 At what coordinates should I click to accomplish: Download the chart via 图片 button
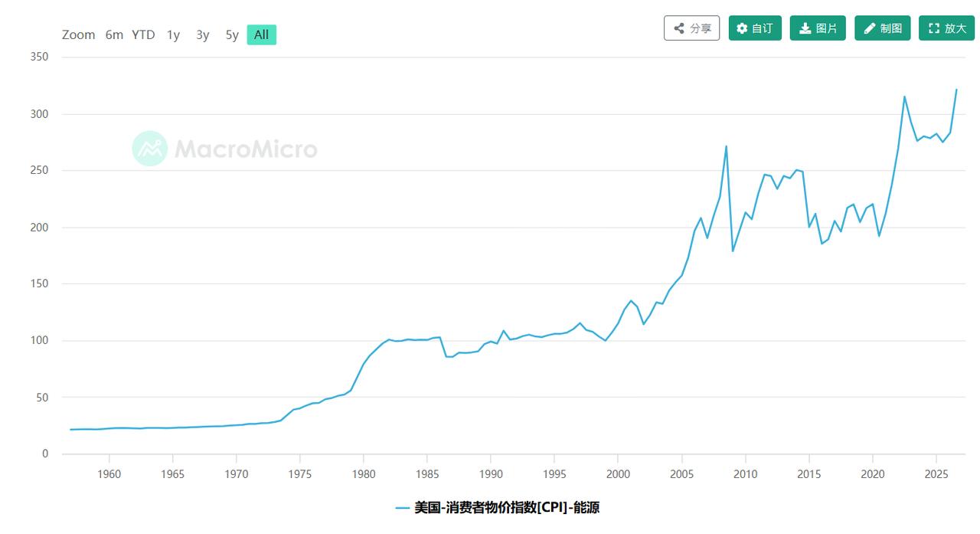pos(818,28)
